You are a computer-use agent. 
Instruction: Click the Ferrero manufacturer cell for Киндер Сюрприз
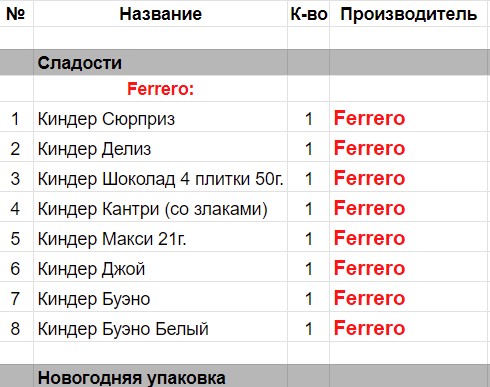[410, 117]
